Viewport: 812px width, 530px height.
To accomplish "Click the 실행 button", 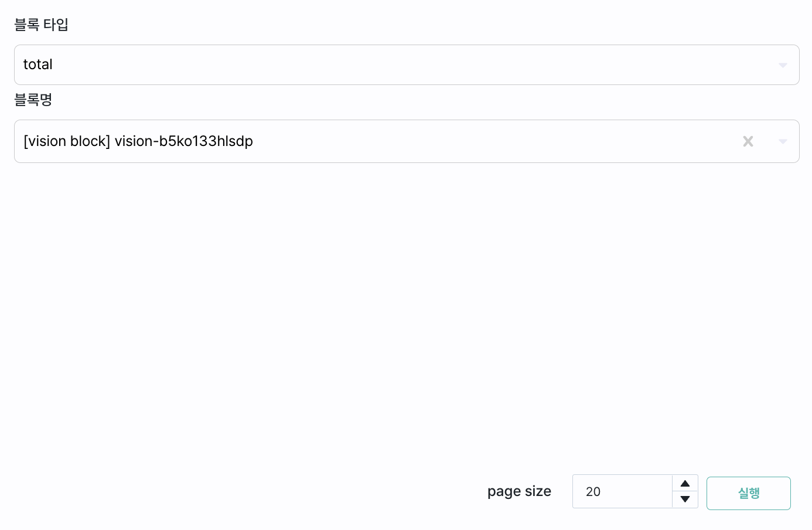I will click(x=749, y=493).
